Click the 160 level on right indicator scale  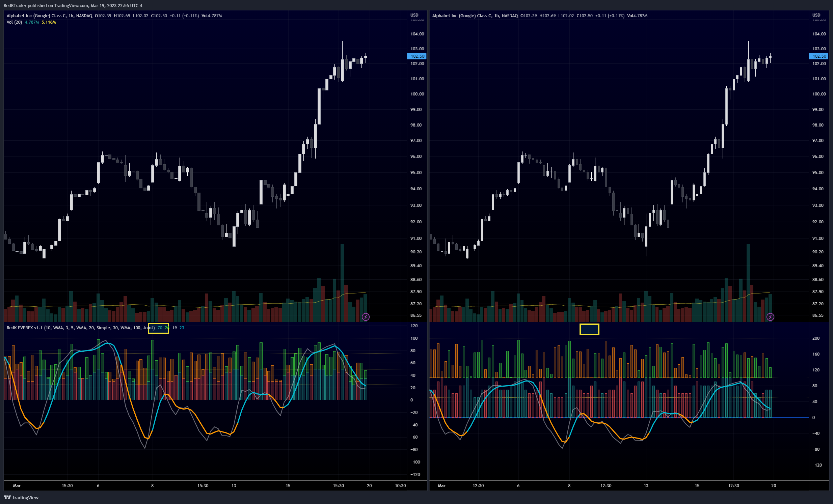pos(816,354)
